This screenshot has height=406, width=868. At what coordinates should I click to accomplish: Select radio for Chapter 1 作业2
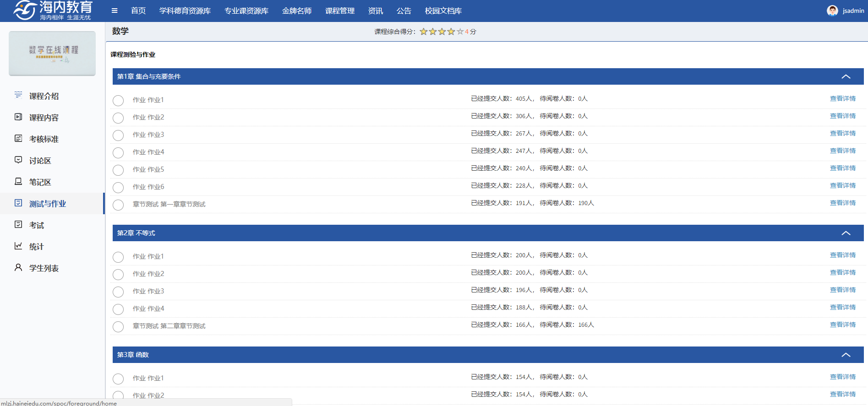118,118
